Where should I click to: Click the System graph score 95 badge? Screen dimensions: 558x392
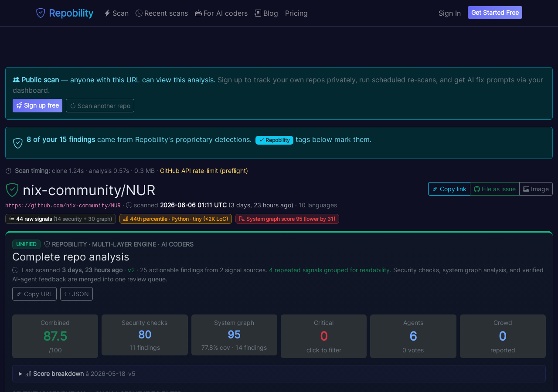click(287, 219)
